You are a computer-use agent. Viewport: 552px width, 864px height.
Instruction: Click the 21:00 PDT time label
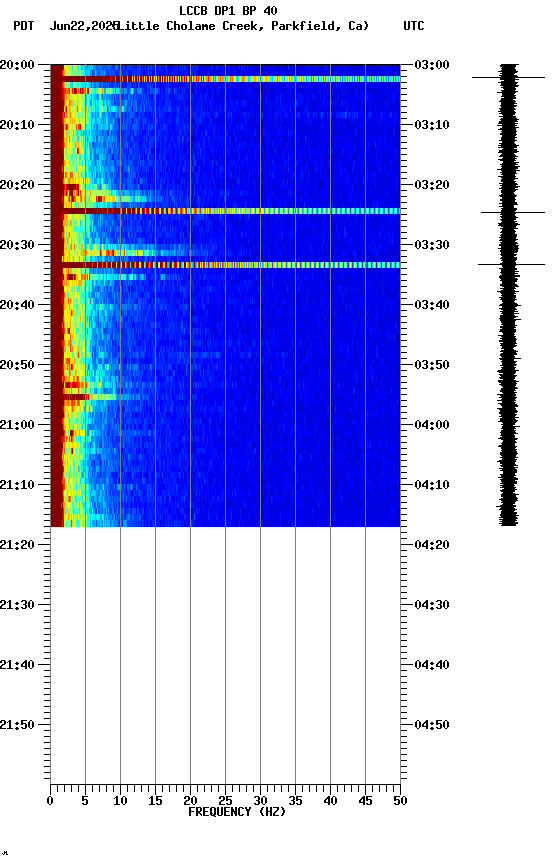pyautogui.click(x=17, y=425)
